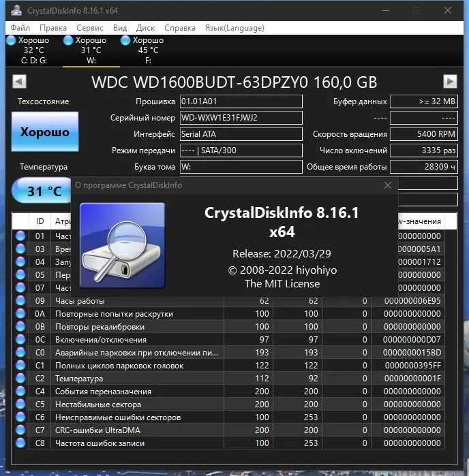Screen dimensions: 469x476
Task: Select the Нестабильные сектора row
Action: tap(228, 404)
